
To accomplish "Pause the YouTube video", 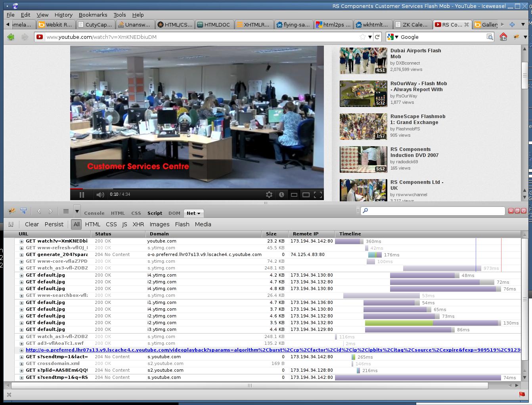I will tap(82, 195).
